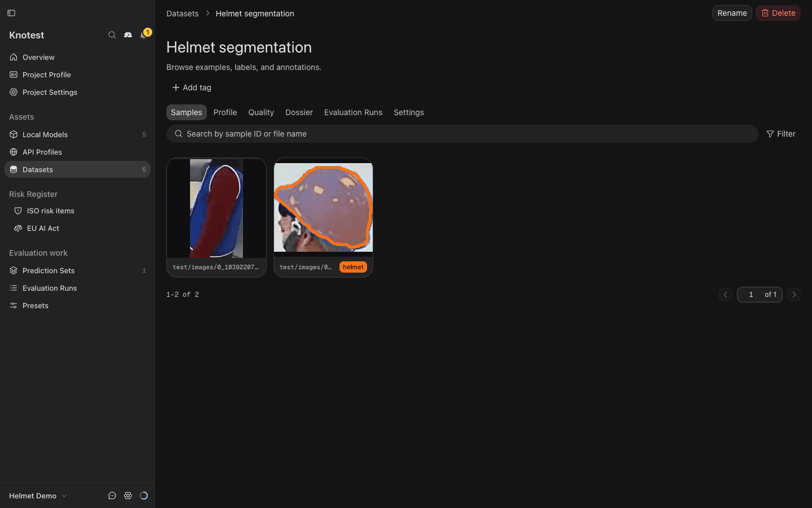Switch to the Profile tab
Screen dimensions: 812x508
click(225, 112)
